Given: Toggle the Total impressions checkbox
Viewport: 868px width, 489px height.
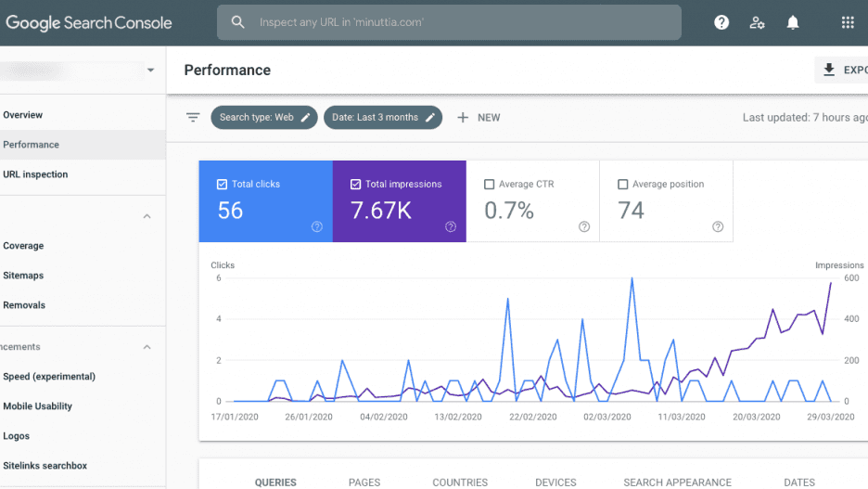Looking at the screenshot, I should (x=355, y=185).
